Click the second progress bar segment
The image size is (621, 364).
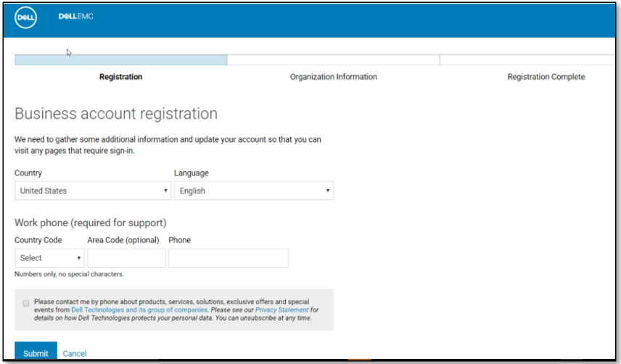[x=333, y=60]
